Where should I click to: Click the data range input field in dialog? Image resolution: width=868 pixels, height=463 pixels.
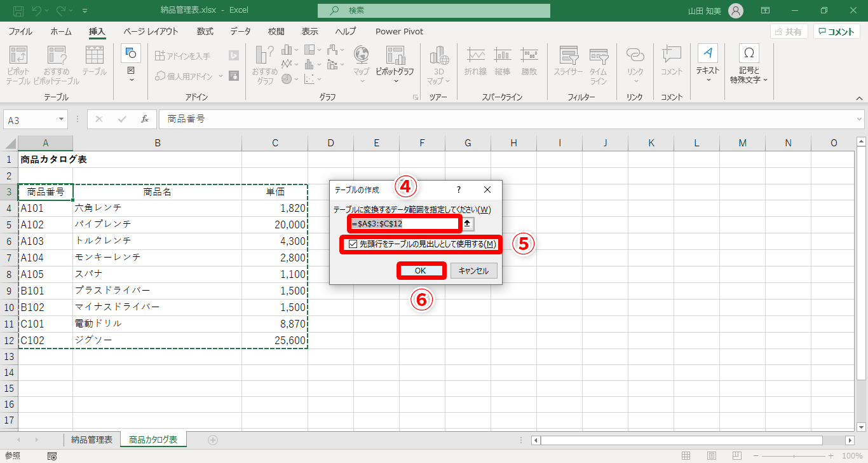405,224
